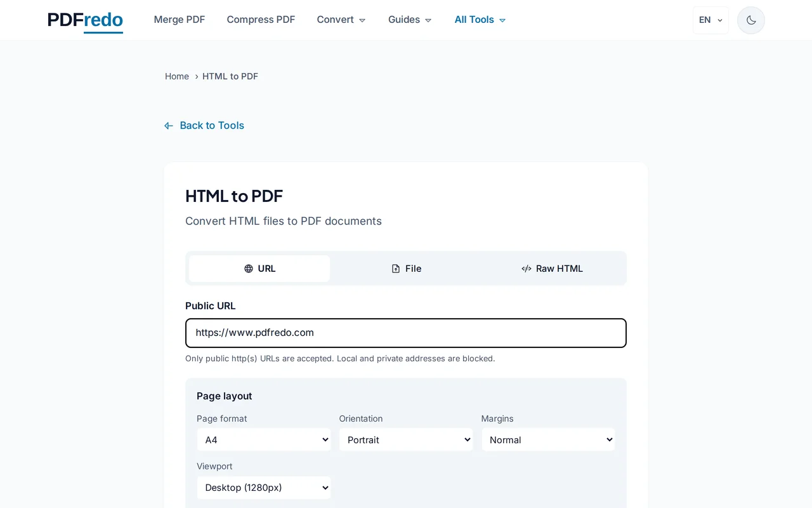Switch to the File upload tab
This screenshot has width=812, height=508.
pyautogui.click(x=407, y=269)
